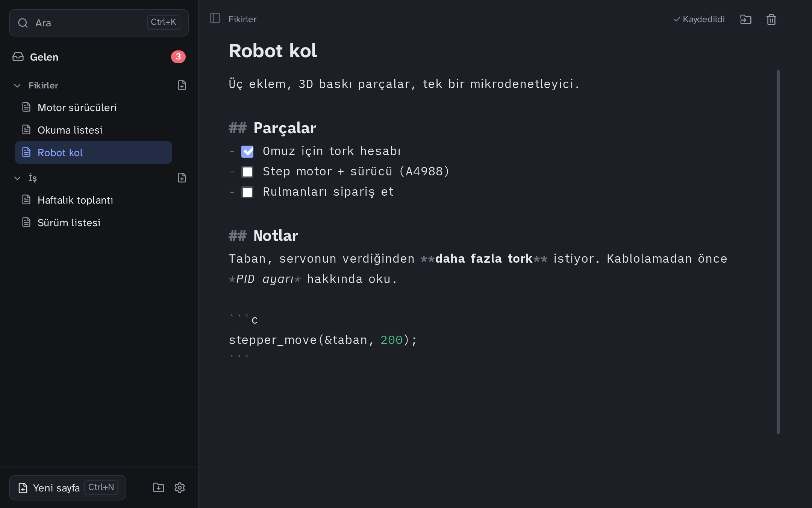Select the Robot kol page
Viewport: 812px width, 508px height.
[x=94, y=152]
